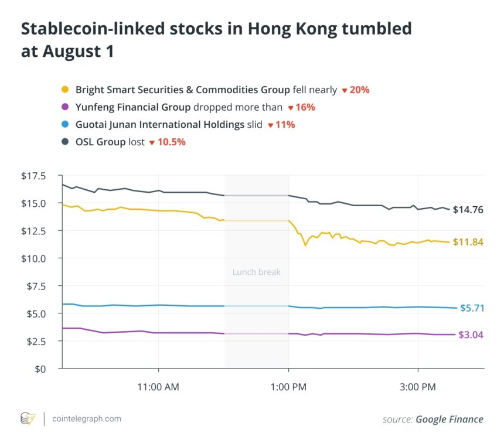Click the 1:00 PM axis marker
The image size is (504, 447).
pos(288,387)
